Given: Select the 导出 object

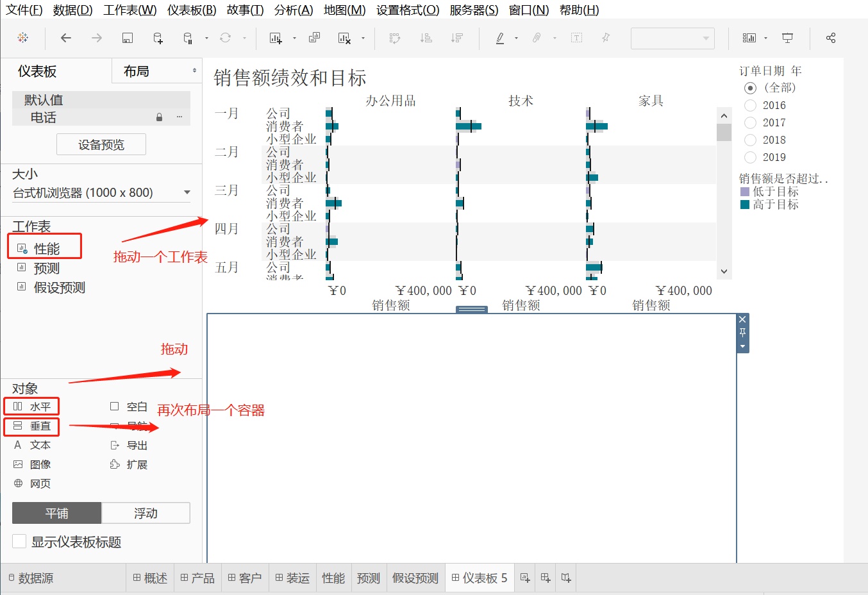Looking at the screenshot, I should [129, 445].
